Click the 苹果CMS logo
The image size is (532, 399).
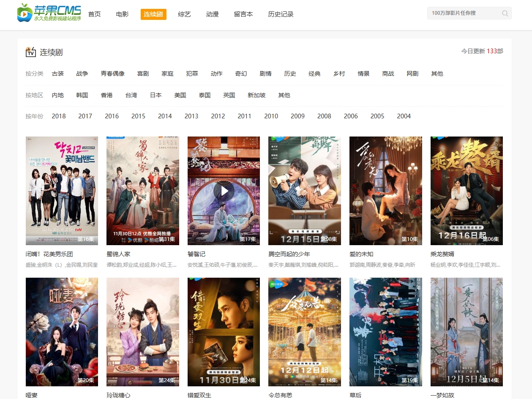pos(49,13)
